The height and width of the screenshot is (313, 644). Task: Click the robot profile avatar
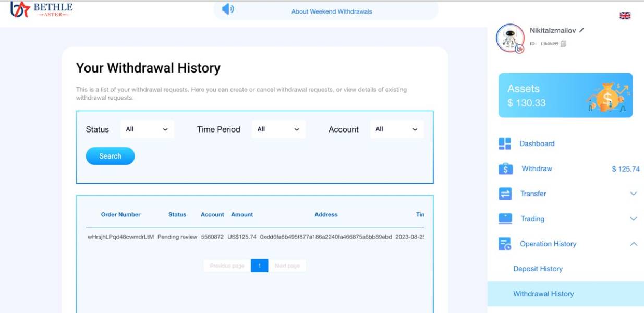[x=509, y=38]
